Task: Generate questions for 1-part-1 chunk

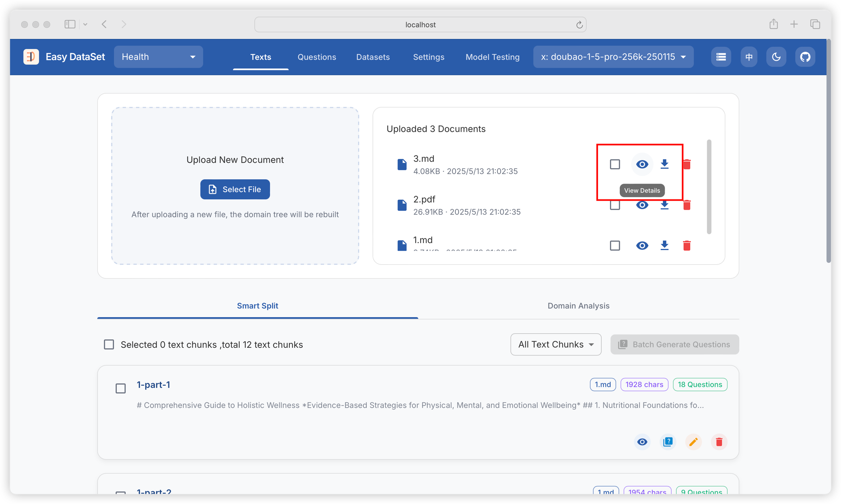Action: [668, 442]
